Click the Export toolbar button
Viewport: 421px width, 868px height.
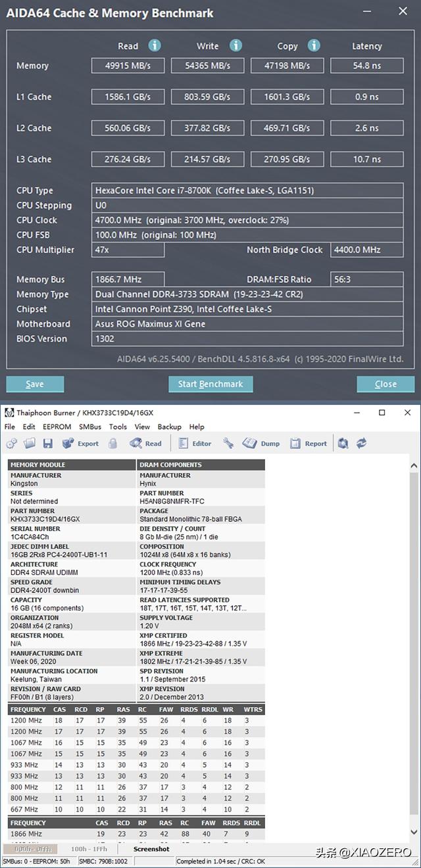point(81,444)
